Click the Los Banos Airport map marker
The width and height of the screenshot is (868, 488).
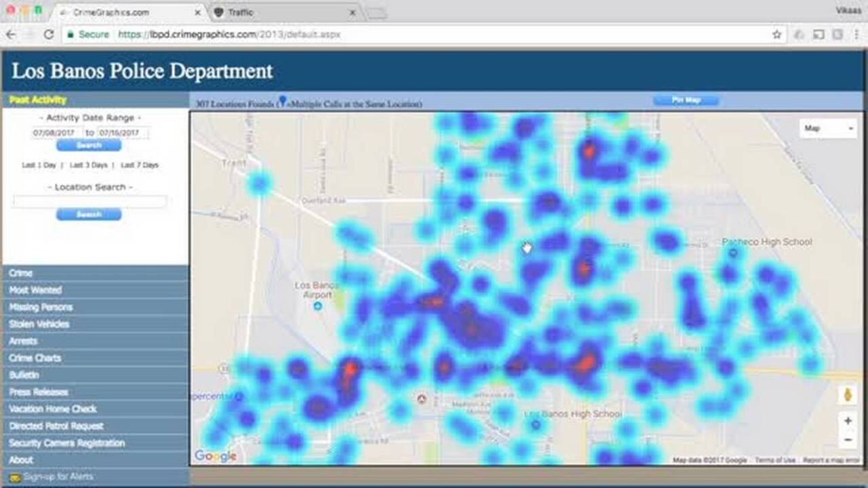(x=318, y=306)
